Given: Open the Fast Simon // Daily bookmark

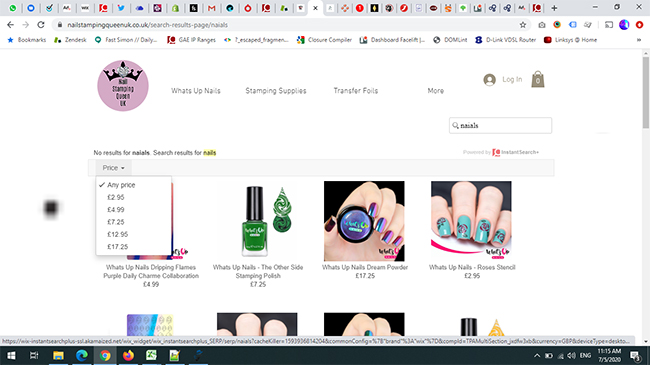Looking at the screenshot, I should click(x=126, y=40).
